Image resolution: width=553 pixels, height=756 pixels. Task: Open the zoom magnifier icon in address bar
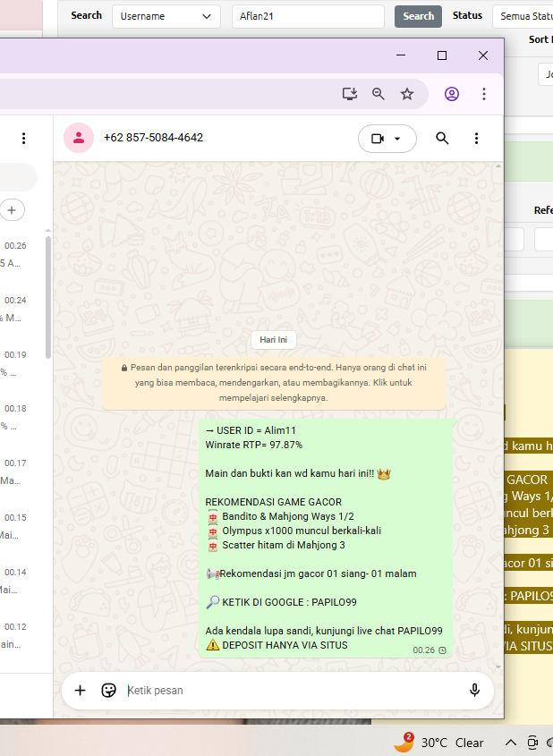(378, 94)
